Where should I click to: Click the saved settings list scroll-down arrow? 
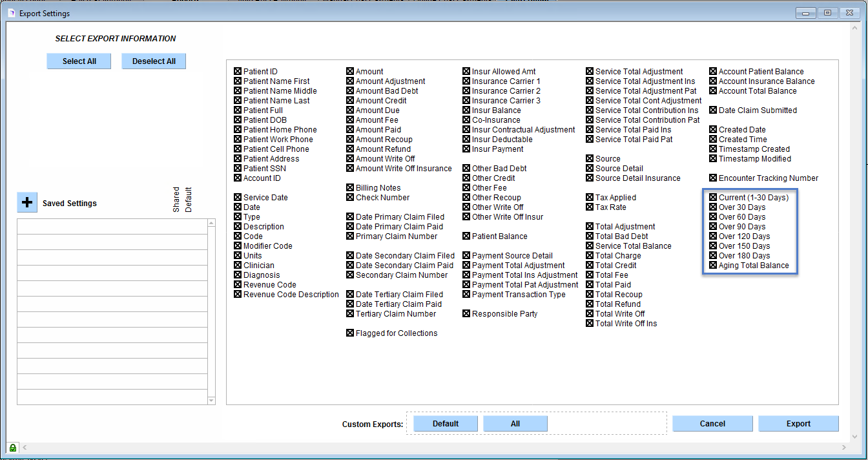pyautogui.click(x=211, y=401)
